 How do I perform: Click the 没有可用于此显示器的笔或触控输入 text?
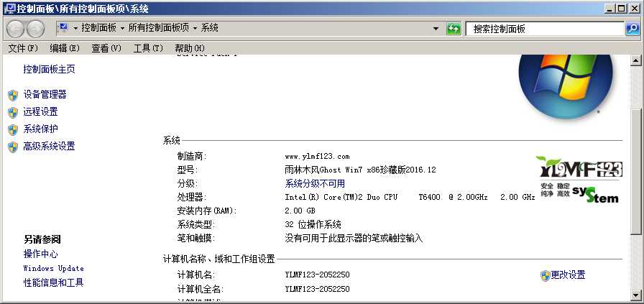click(x=354, y=239)
